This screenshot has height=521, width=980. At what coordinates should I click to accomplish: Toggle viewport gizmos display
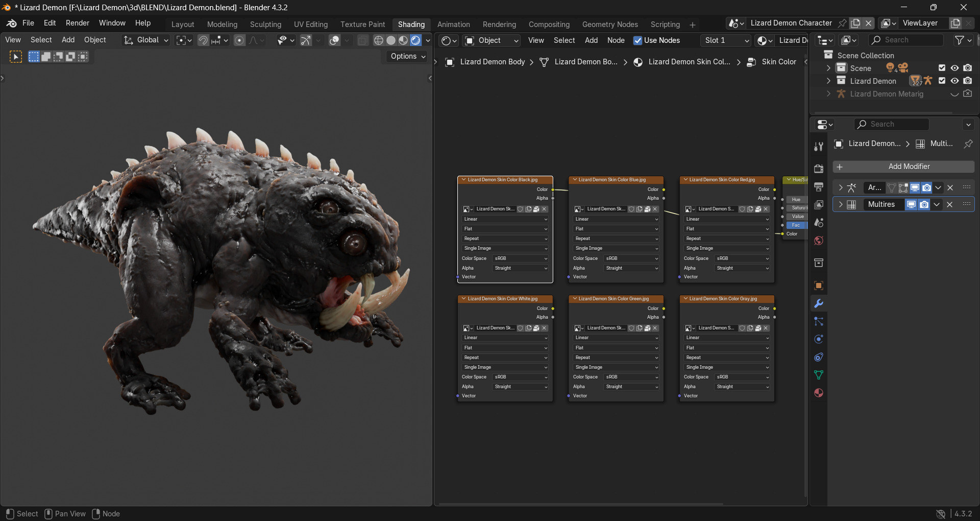[x=306, y=40]
